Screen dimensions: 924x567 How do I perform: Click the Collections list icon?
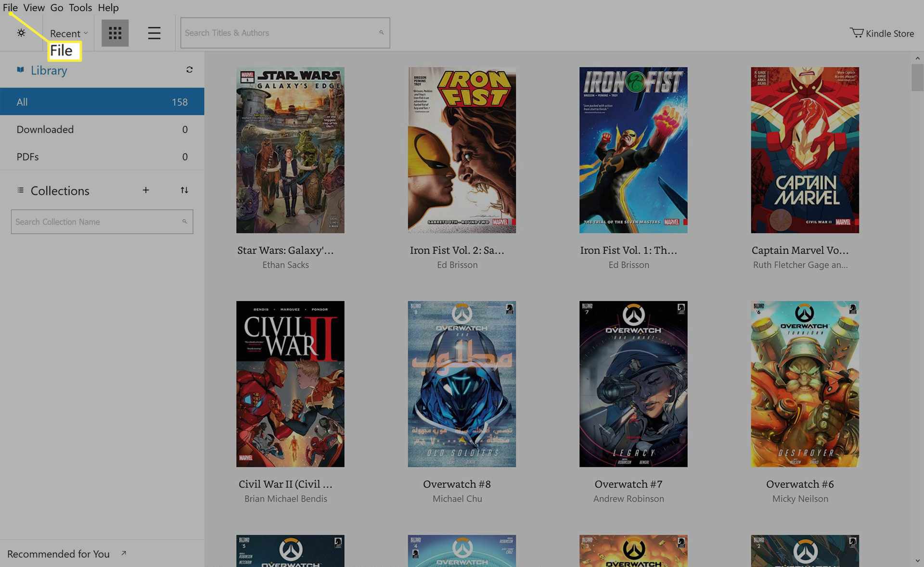point(20,190)
